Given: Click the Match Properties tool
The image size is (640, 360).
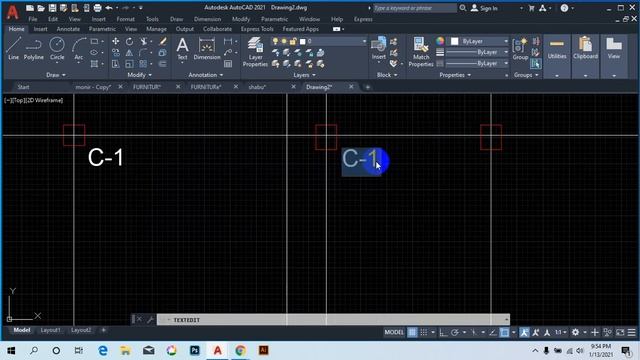Looking at the screenshot, I should click(x=420, y=52).
